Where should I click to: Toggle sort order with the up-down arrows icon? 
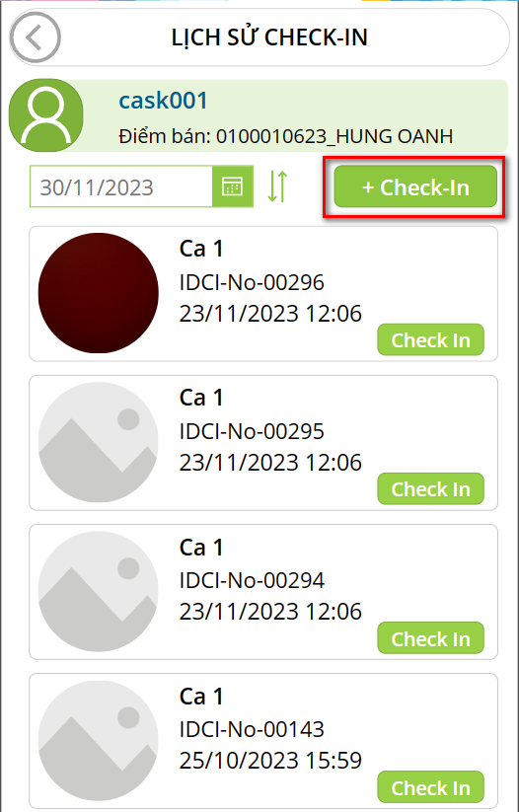click(277, 186)
